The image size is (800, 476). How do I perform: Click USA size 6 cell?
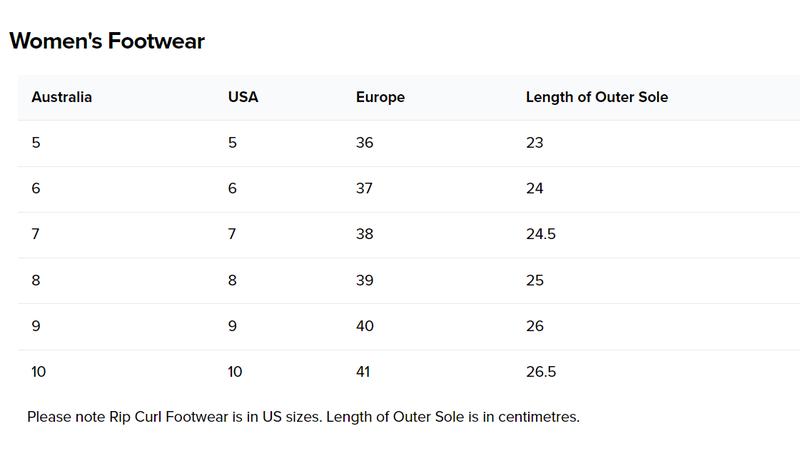click(232, 188)
